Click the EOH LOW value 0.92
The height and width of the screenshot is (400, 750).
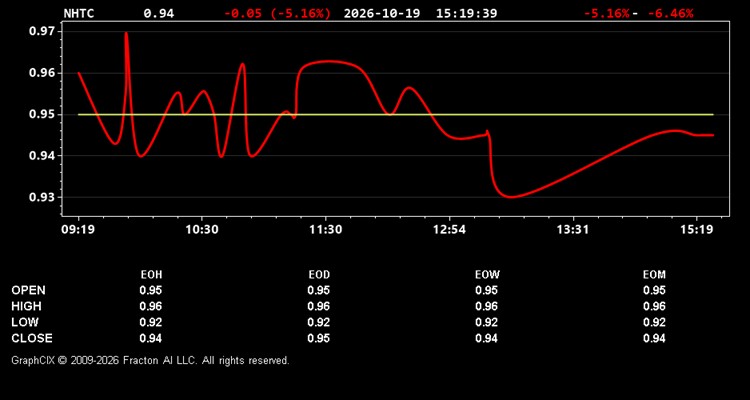tap(151, 322)
